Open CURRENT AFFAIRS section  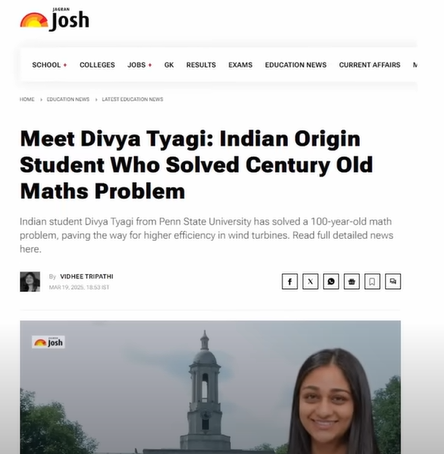370,65
